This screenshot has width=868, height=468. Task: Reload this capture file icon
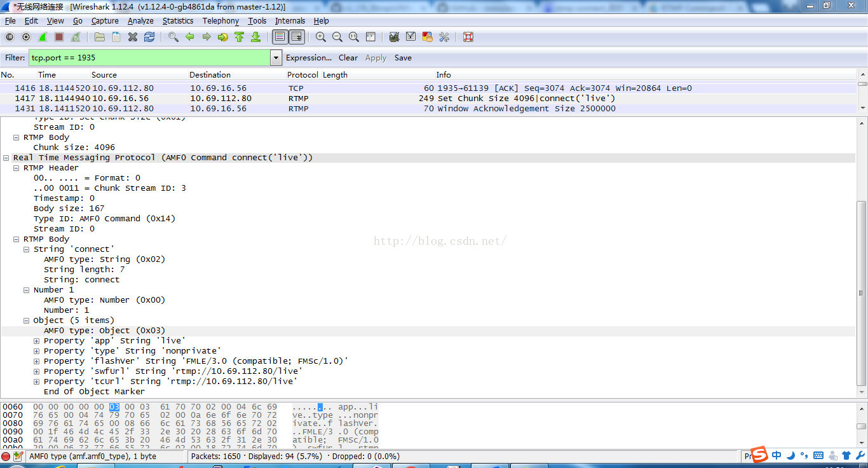click(x=149, y=37)
